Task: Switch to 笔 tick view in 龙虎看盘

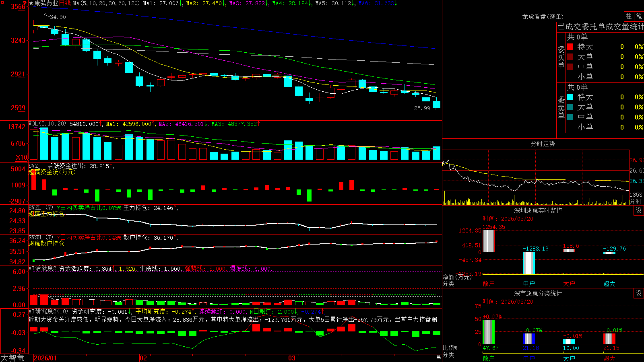Action: pos(639,16)
